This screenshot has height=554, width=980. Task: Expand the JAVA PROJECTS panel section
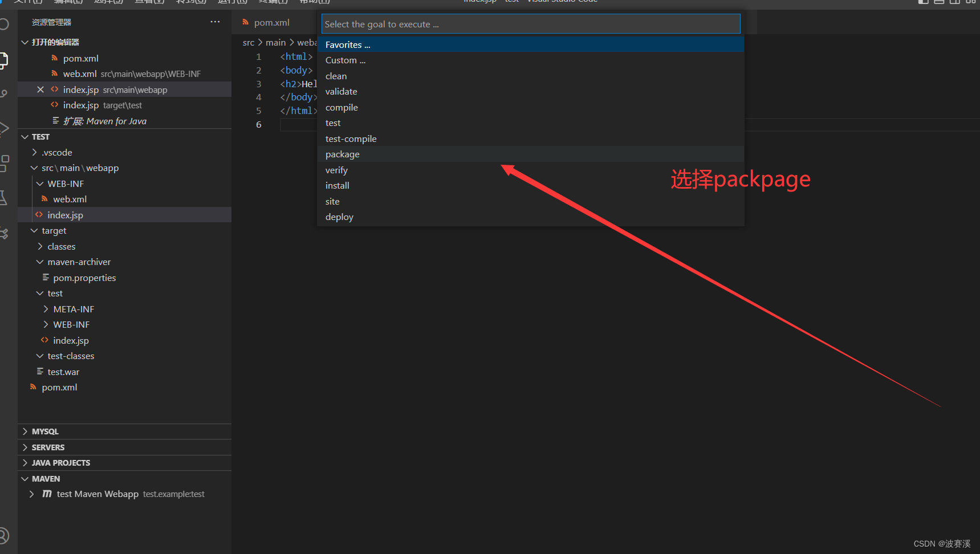coord(25,463)
